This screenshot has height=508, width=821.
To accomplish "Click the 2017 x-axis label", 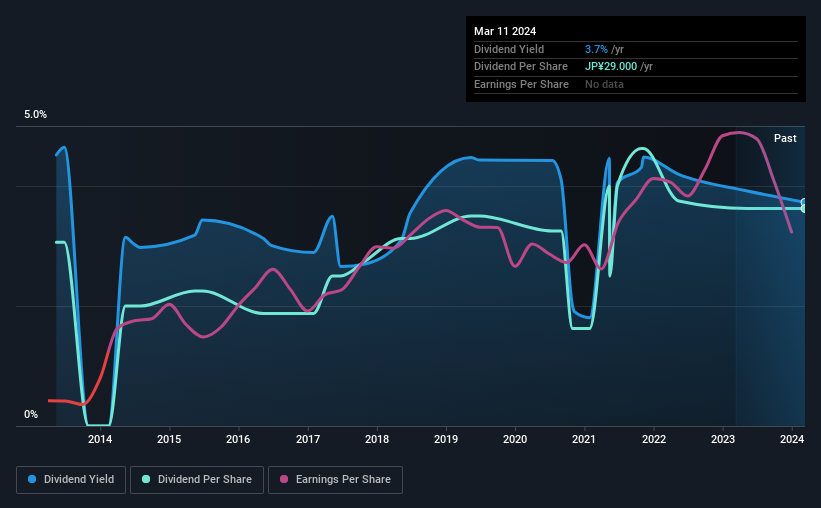I will [x=308, y=439].
